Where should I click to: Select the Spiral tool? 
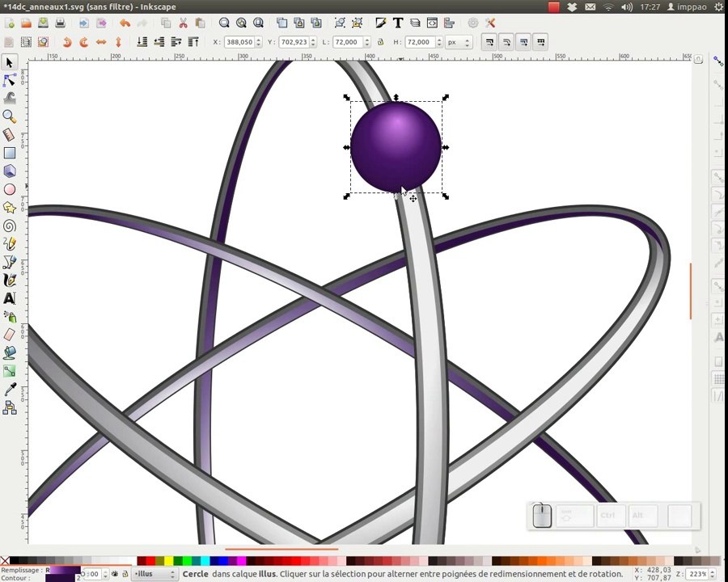pos(9,226)
